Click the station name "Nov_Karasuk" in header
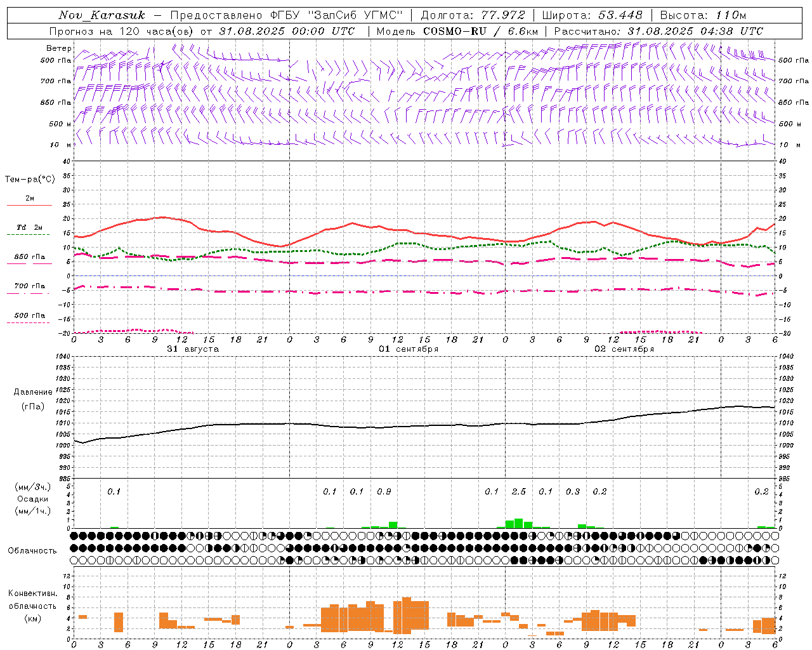Screen dimensions: 812x650 coord(101,15)
